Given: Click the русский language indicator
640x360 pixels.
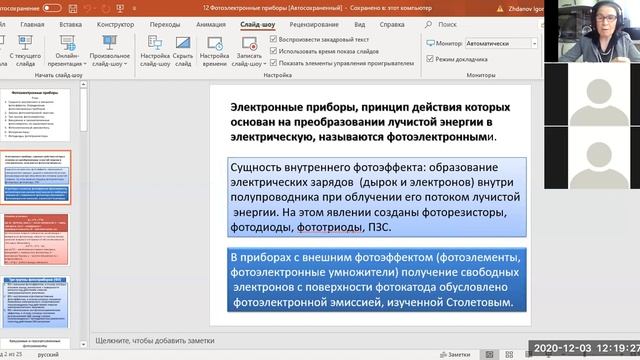Looking at the screenshot, I should [x=48, y=355].
